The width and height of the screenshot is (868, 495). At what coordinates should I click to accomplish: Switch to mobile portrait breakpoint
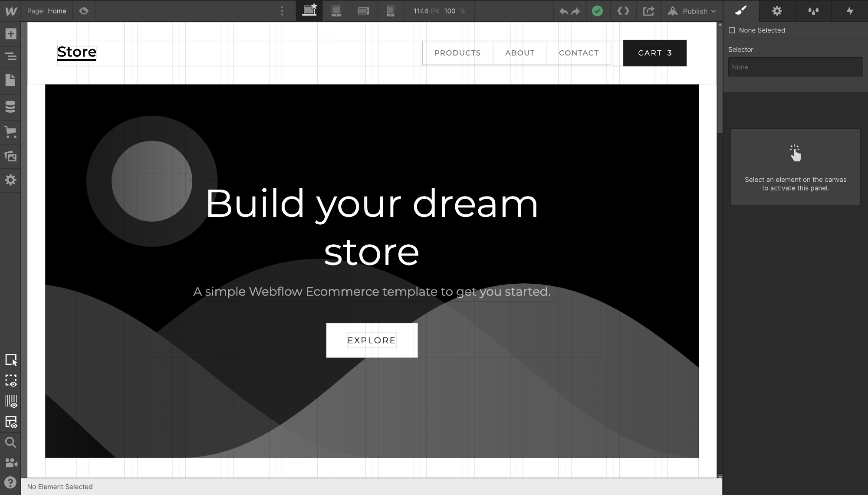[391, 11]
